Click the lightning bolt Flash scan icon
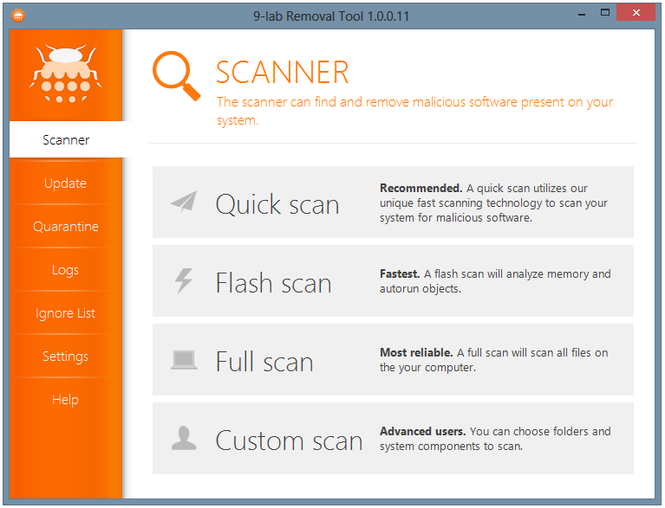665x508 pixels. click(184, 280)
